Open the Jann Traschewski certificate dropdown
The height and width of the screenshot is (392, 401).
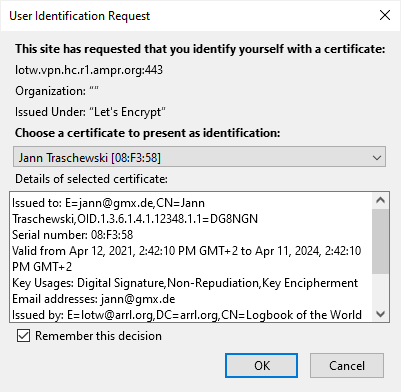(x=199, y=157)
